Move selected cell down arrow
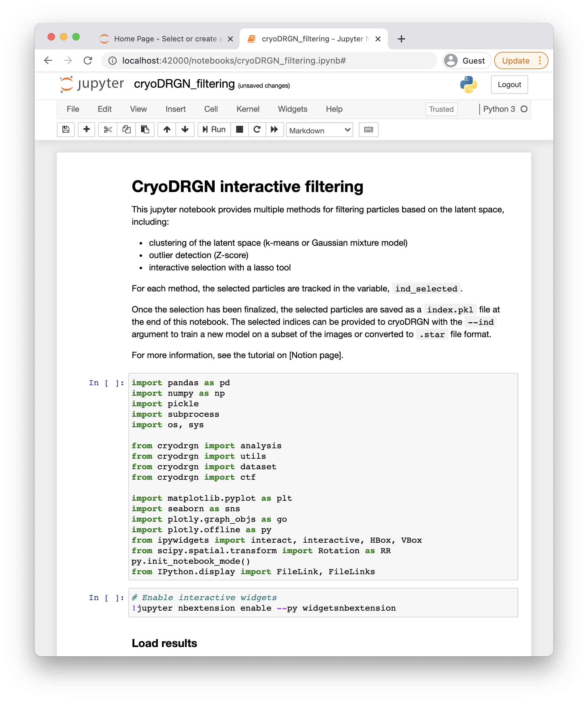588x702 pixels. click(x=185, y=129)
